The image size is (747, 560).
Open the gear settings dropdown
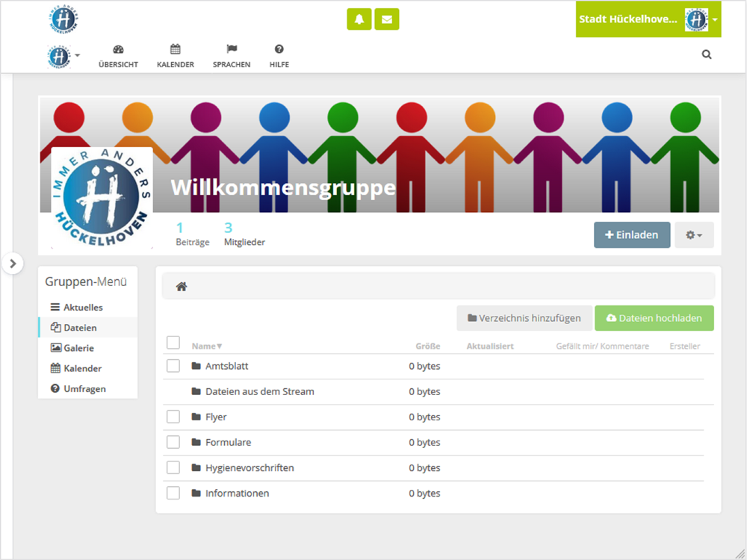(x=694, y=234)
